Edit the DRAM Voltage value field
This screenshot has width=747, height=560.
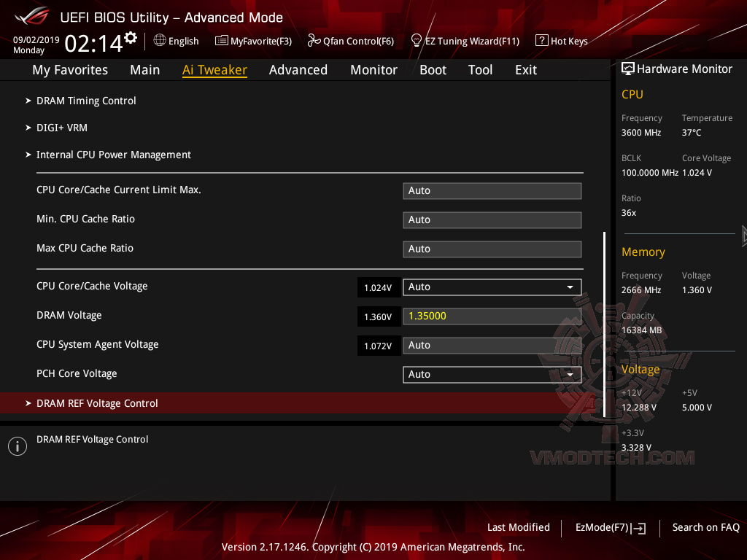coord(492,316)
